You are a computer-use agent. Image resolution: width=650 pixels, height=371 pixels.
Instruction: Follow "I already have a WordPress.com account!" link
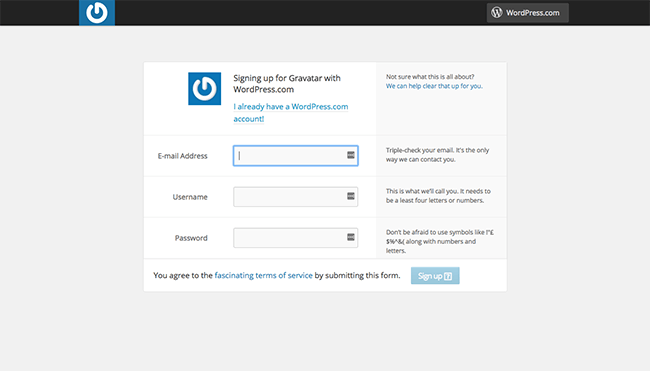291,112
